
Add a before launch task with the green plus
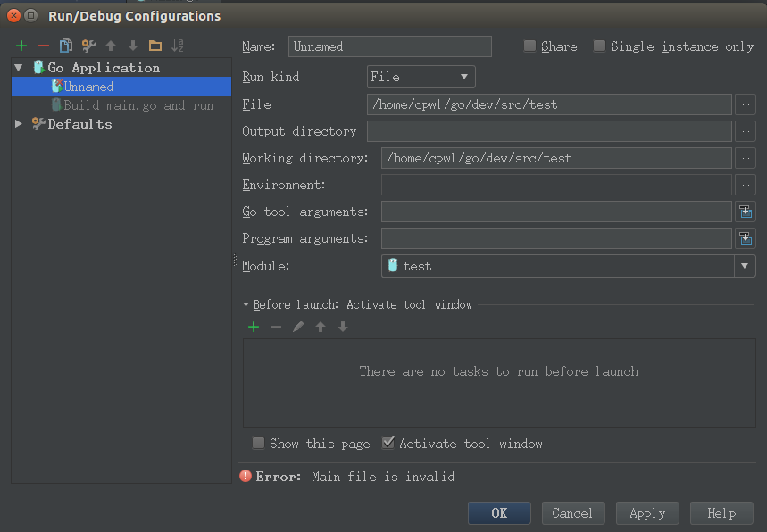[254, 327]
